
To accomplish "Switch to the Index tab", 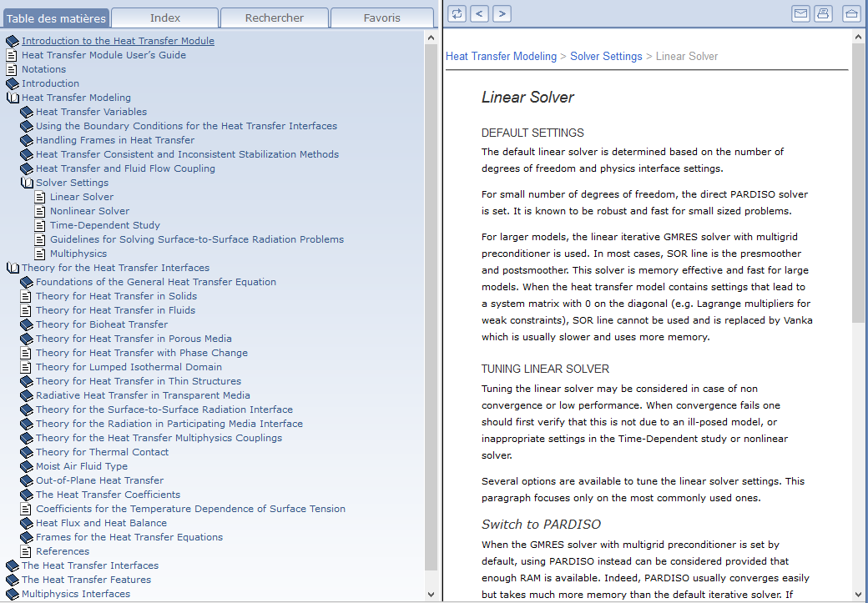I will 165,18.
